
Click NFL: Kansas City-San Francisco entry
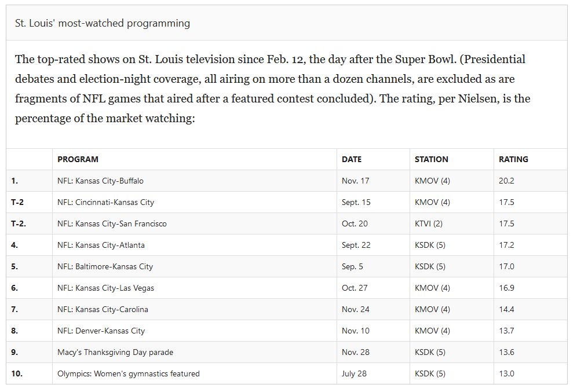112,224
